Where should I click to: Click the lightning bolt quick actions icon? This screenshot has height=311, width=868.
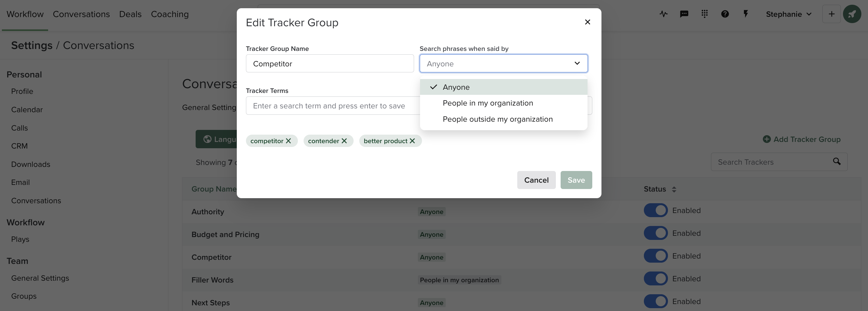coord(746,14)
